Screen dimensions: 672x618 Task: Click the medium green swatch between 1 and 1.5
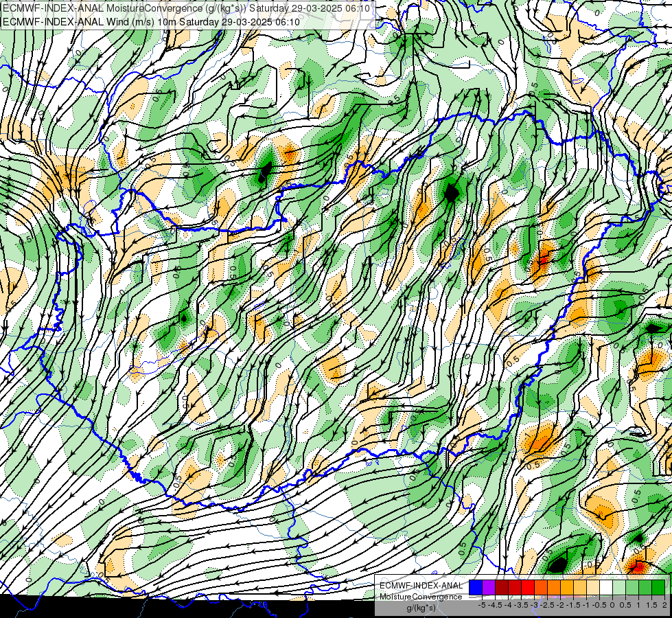[645, 587]
